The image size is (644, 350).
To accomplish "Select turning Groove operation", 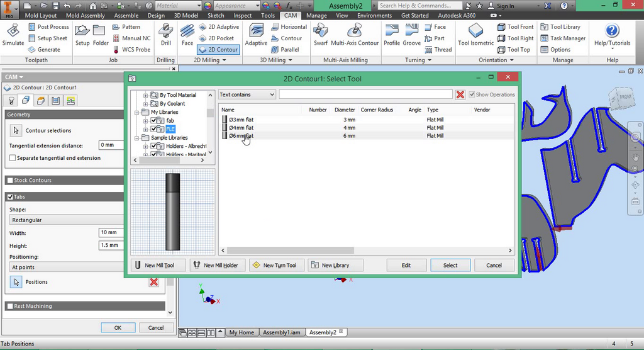I will click(x=411, y=35).
